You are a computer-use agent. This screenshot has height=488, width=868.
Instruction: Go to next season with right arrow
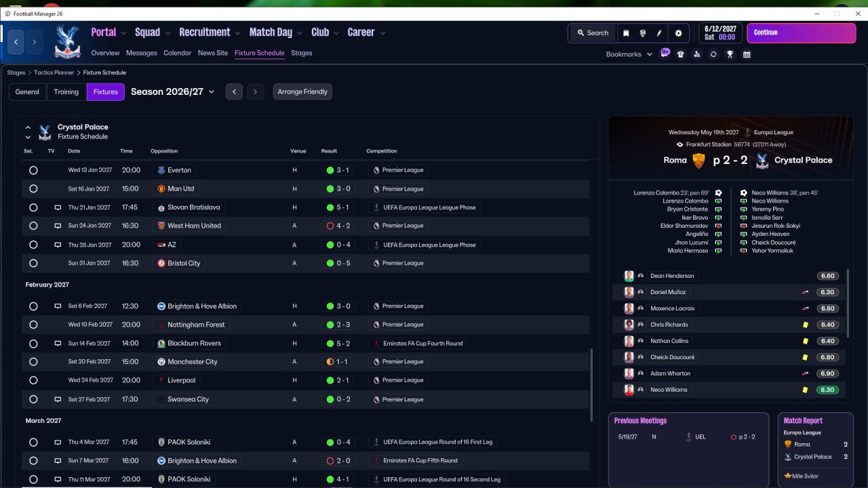pyautogui.click(x=255, y=91)
